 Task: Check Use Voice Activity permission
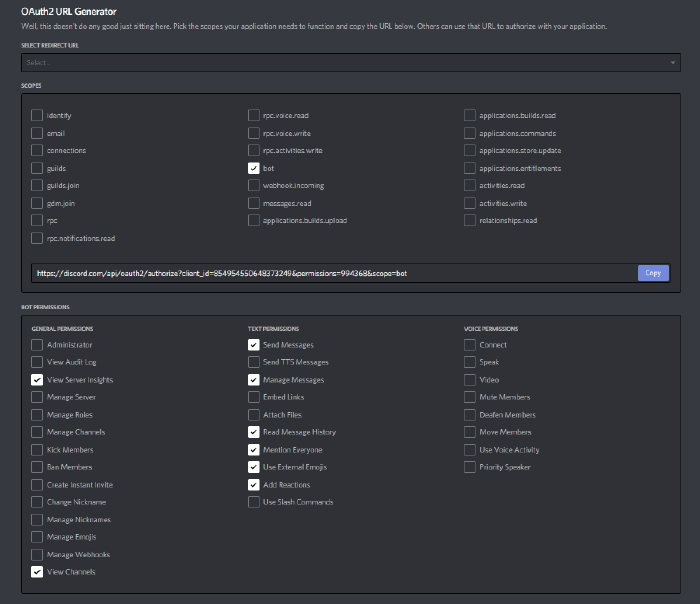(470, 450)
